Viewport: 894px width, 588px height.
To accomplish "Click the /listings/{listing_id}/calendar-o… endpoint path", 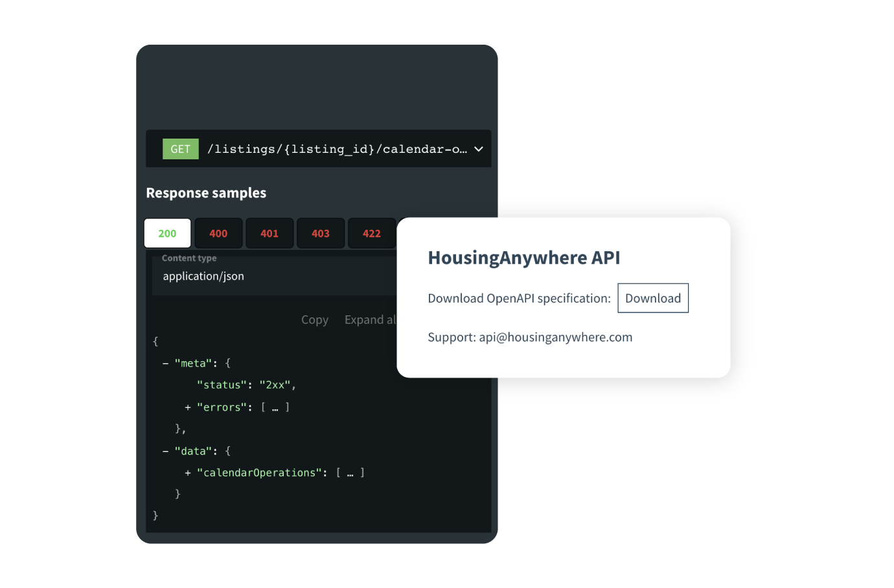I will (x=337, y=150).
